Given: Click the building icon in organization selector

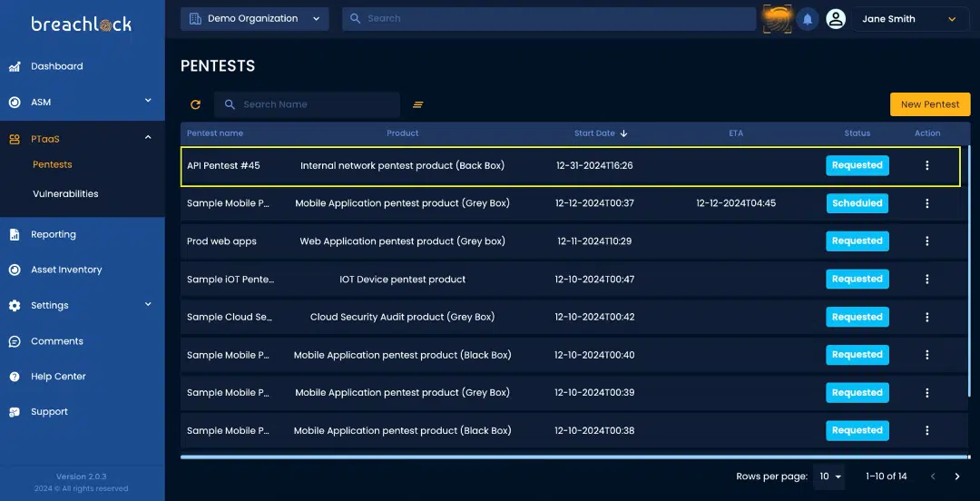Looking at the screenshot, I should 195,19.
